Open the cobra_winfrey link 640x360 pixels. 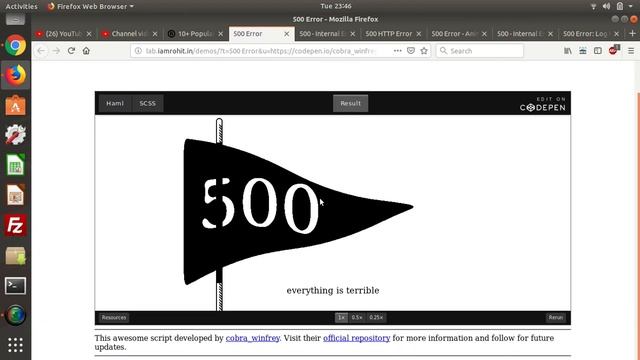tap(253, 338)
